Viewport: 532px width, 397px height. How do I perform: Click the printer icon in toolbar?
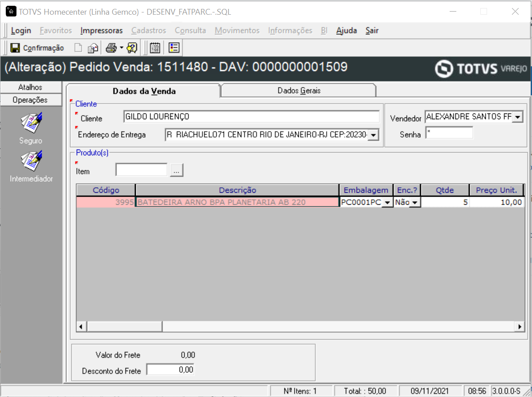(111, 48)
